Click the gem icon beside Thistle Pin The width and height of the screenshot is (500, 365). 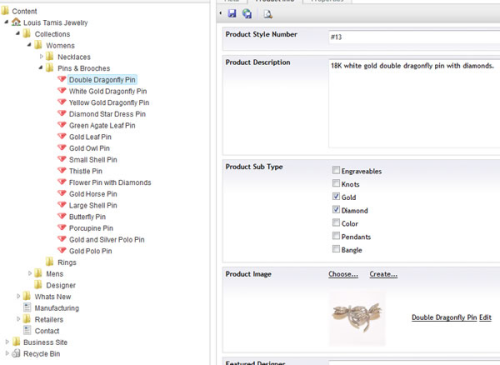pos(62,170)
